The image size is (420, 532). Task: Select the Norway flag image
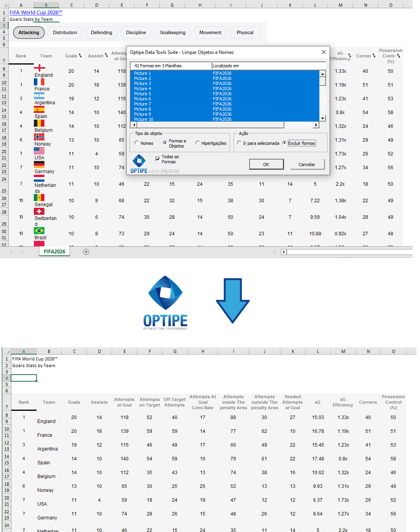pyautogui.click(x=39, y=137)
